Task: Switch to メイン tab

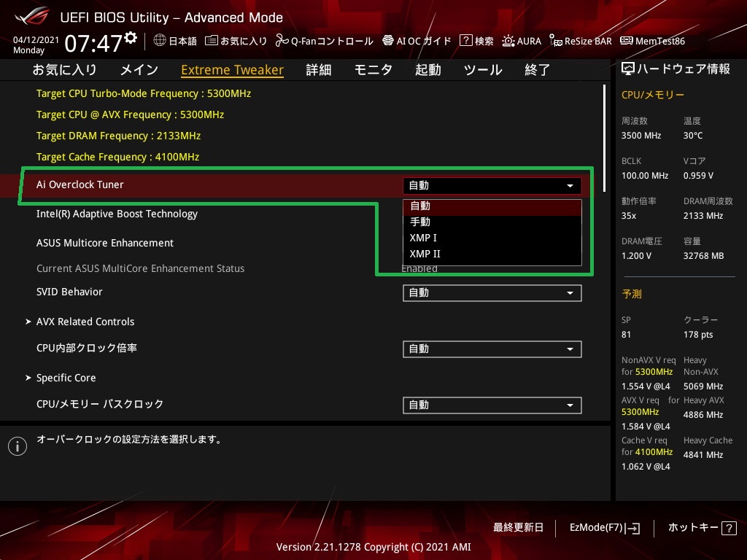Action: coord(139,69)
